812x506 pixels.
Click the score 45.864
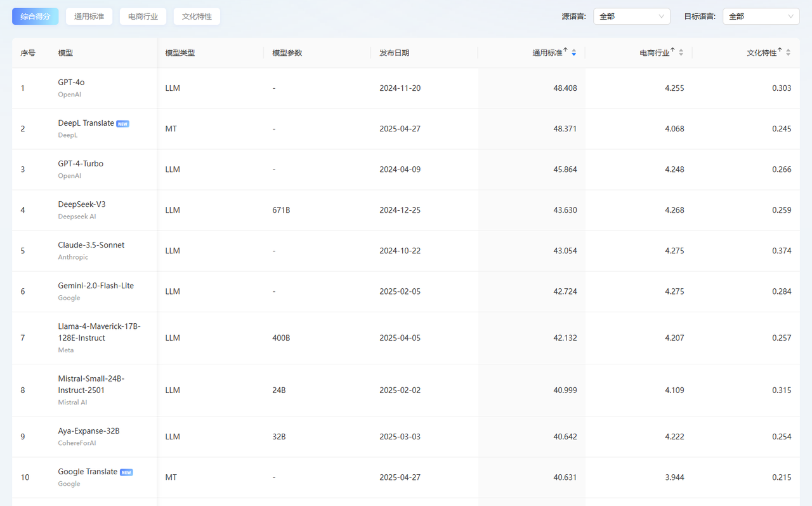point(565,170)
